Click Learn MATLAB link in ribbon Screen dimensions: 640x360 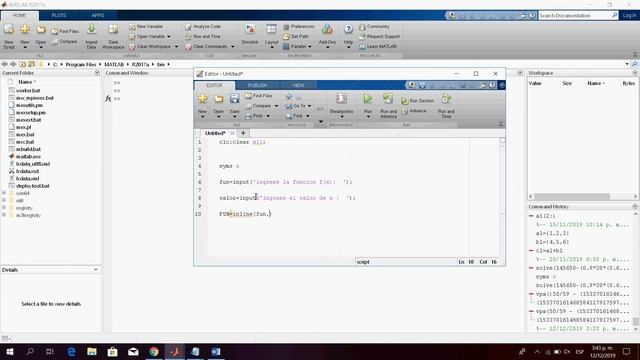[x=378, y=47]
